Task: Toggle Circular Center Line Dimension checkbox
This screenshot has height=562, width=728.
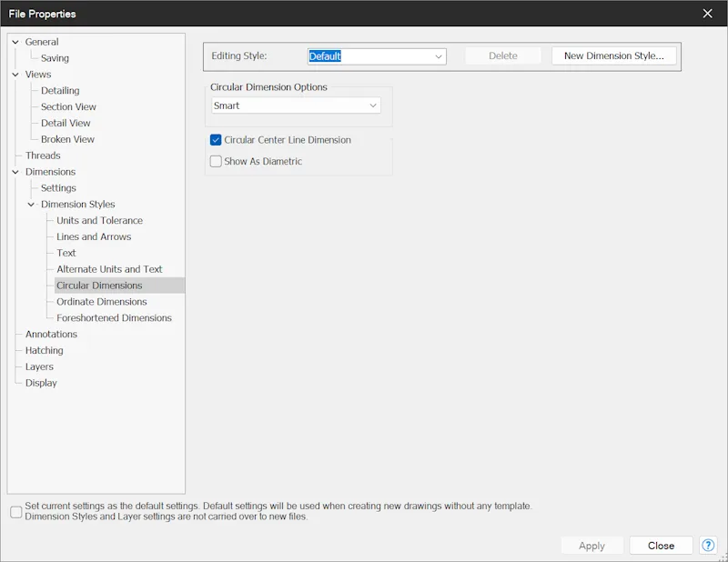Action: (x=216, y=140)
